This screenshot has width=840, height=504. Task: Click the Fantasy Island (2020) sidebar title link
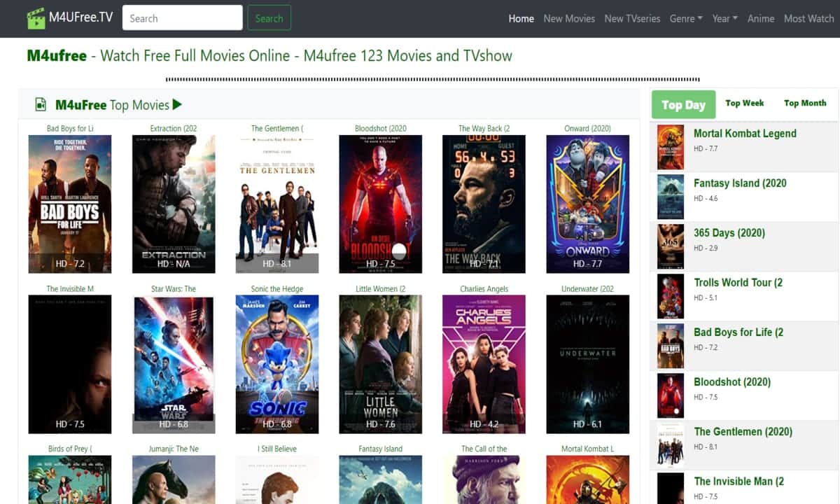point(739,183)
